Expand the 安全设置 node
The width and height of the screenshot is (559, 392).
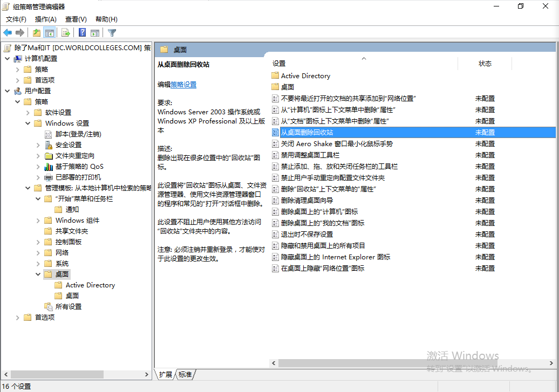[x=38, y=145]
